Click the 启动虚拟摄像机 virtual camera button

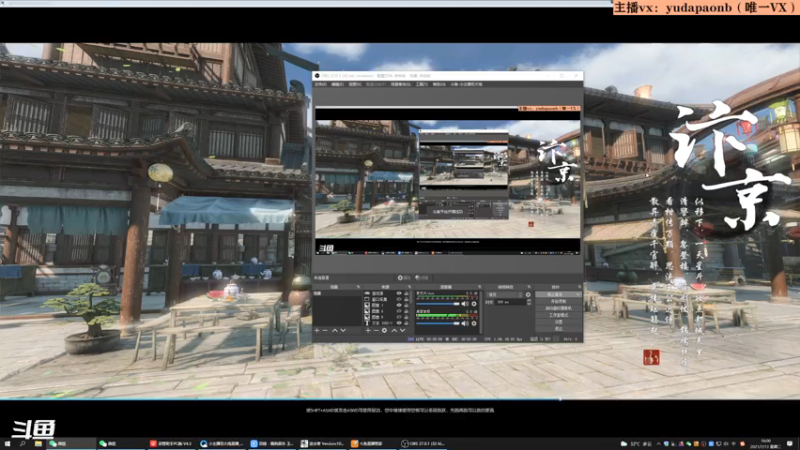(x=559, y=308)
